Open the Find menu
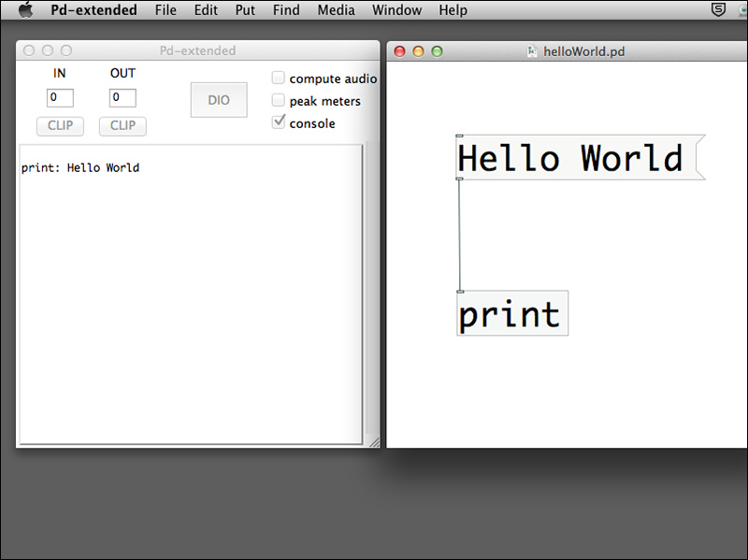This screenshot has height=560, width=748. pos(286,10)
